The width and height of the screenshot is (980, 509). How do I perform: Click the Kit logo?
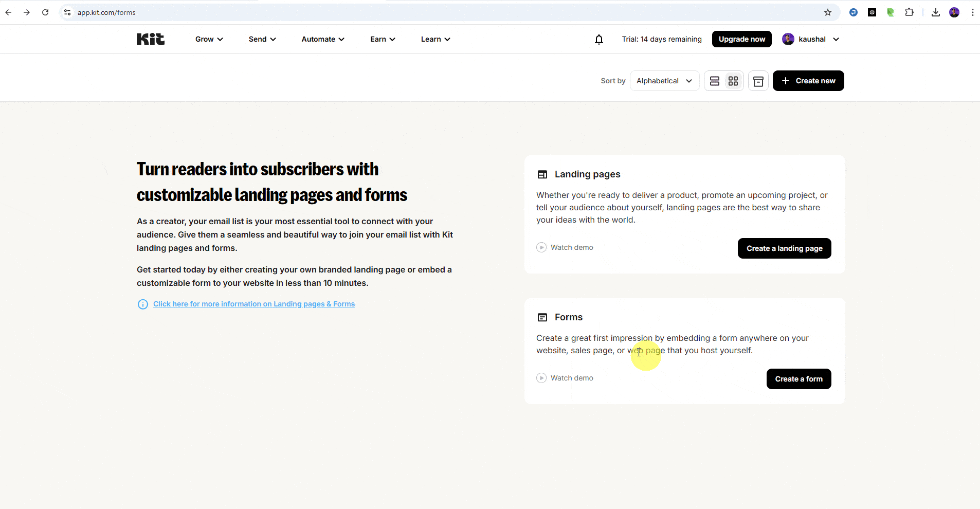[x=150, y=39]
